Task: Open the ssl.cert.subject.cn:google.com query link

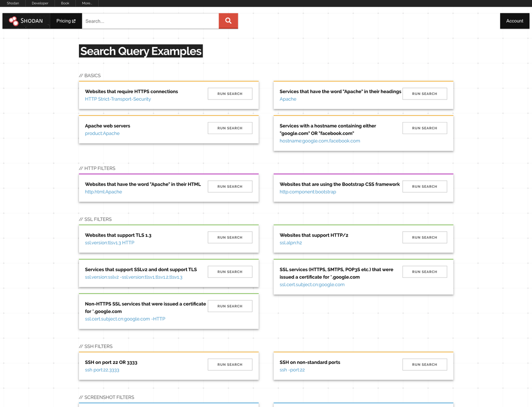Action: pos(312,285)
